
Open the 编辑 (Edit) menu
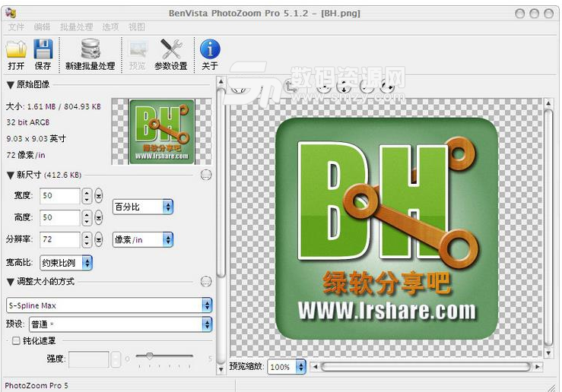click(x=43, y=27)
